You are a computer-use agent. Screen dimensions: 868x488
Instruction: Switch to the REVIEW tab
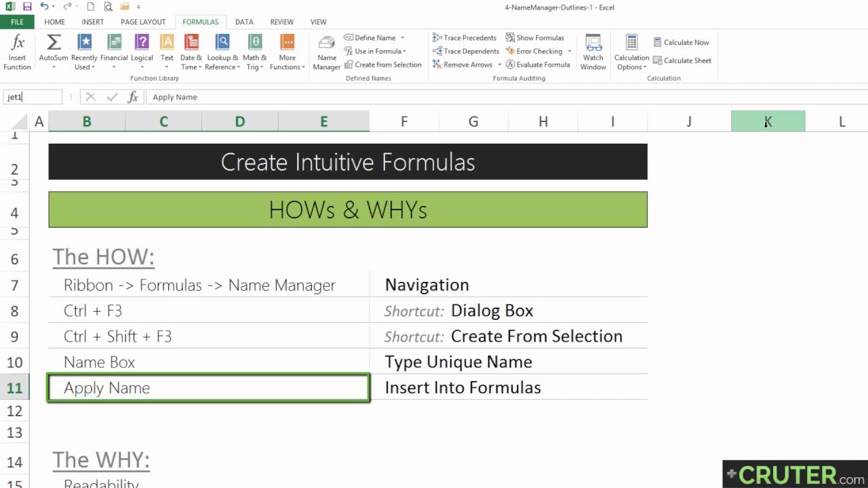point(282,22)
